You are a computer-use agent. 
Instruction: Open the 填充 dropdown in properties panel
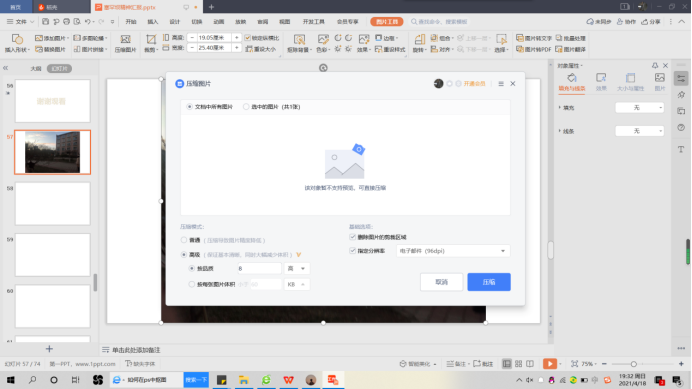click(639, 108)
